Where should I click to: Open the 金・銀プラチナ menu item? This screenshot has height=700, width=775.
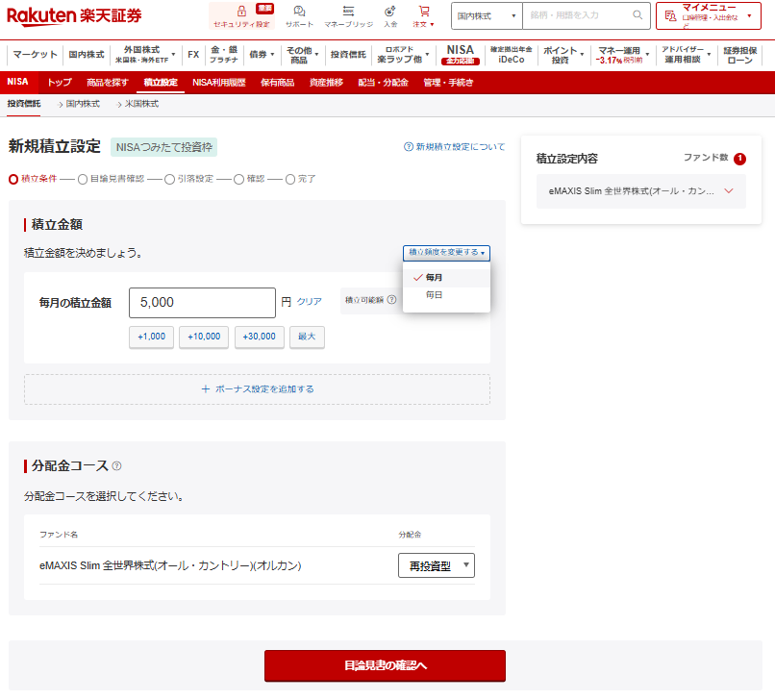coord(223,55)
